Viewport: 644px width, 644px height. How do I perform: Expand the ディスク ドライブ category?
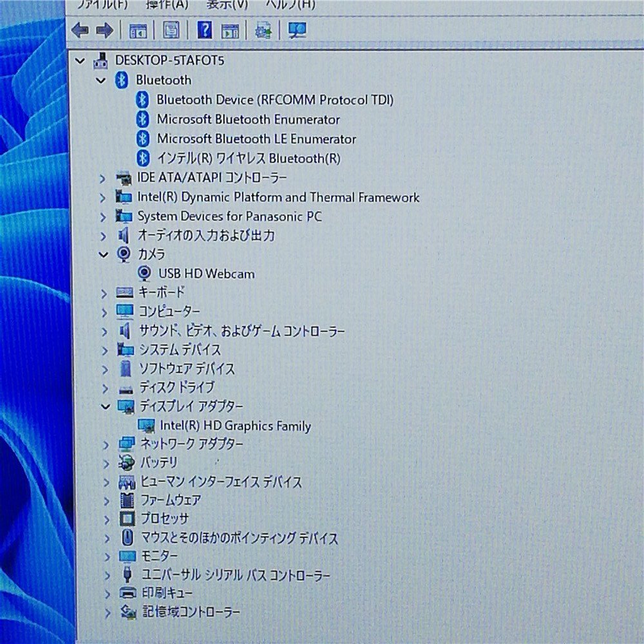point(105,388)
